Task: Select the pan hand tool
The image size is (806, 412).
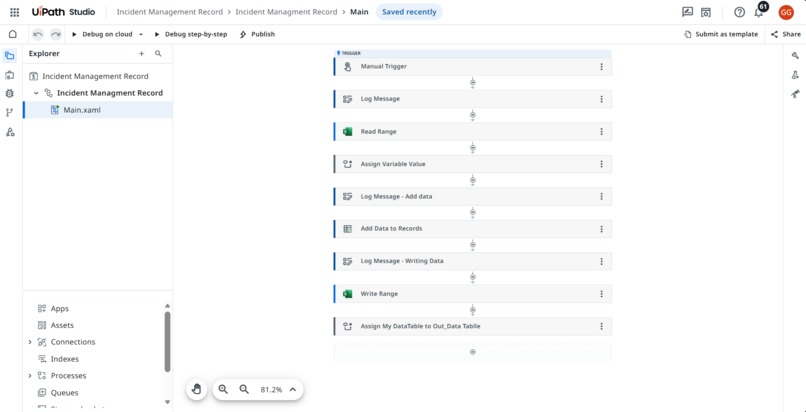Action: (x=196, y=389)
